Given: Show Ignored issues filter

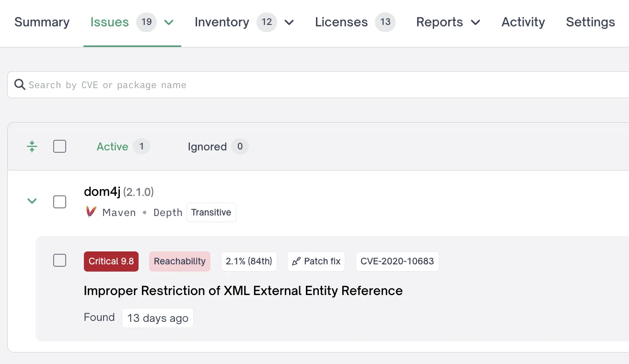Looking at the screenshot, I should click(208, 147).
